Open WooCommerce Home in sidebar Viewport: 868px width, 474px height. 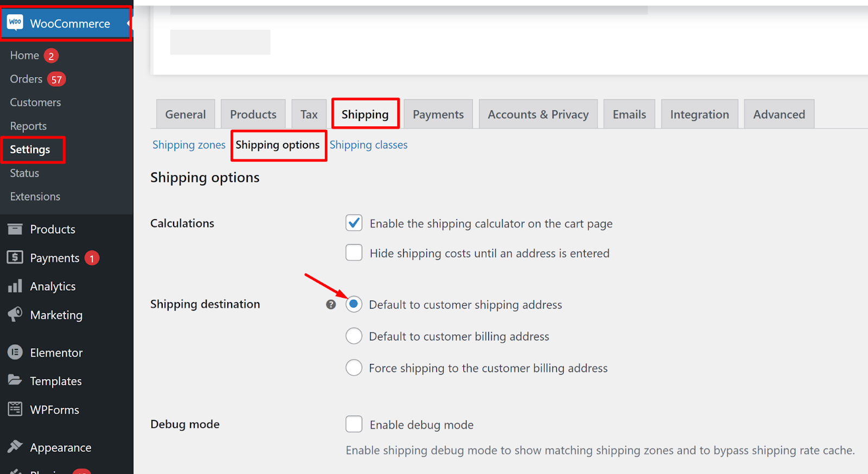[24, 55]
